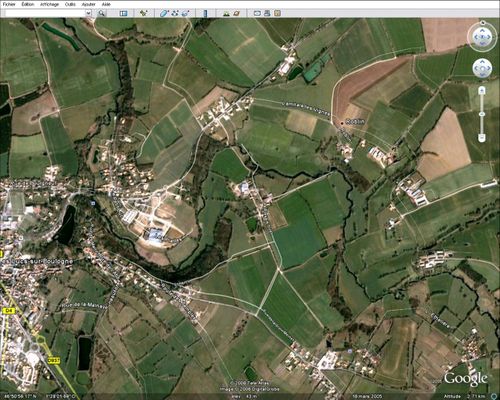Expand the search history dropdown arrow
Image resolution: width=500 pixels, height=400 pixels.
point(88,13)
